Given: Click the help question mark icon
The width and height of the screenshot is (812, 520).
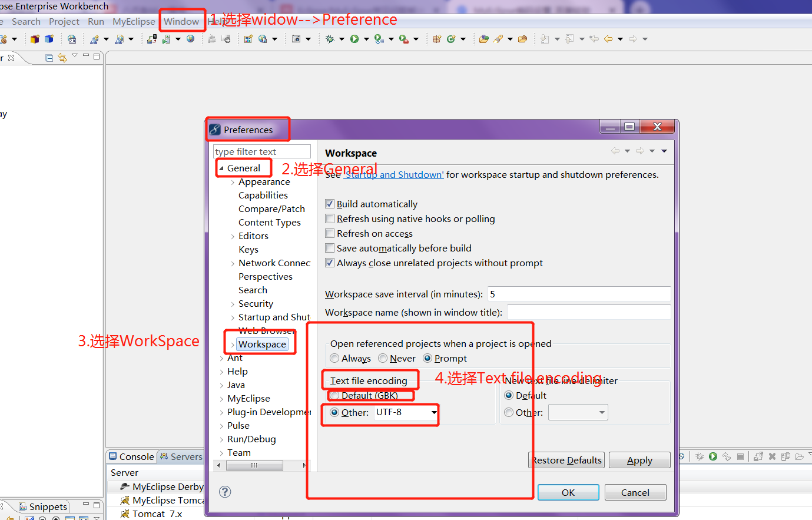Looking at the screenshot, I should click(x=225, y=492).
